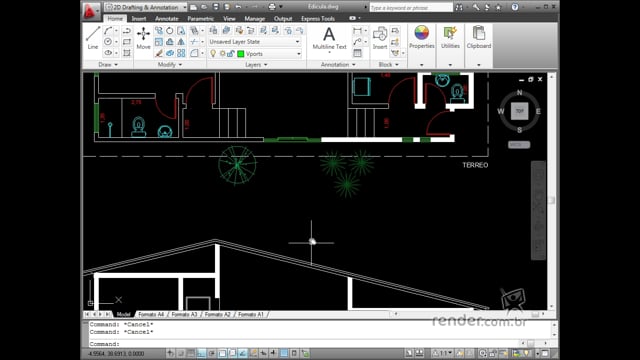640x360 pixels.
Task: Open the Insert block tool
Action: (380, 38)
